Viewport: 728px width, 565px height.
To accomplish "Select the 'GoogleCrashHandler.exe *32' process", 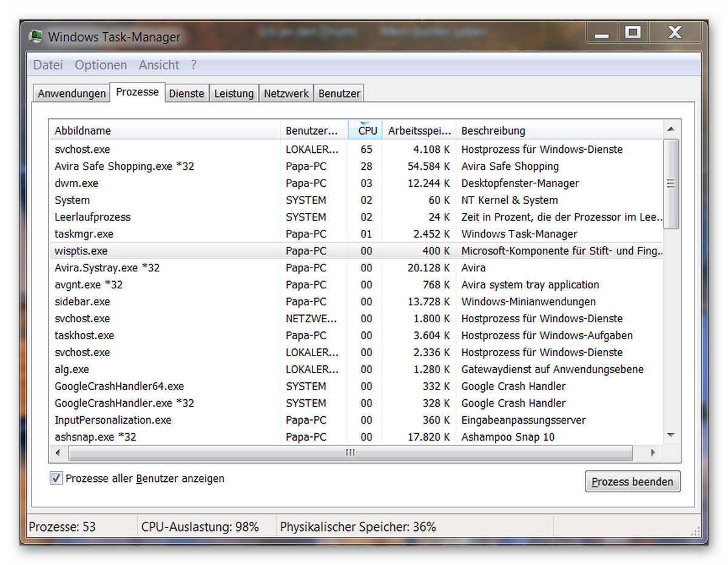I will (x=357, y=403).
